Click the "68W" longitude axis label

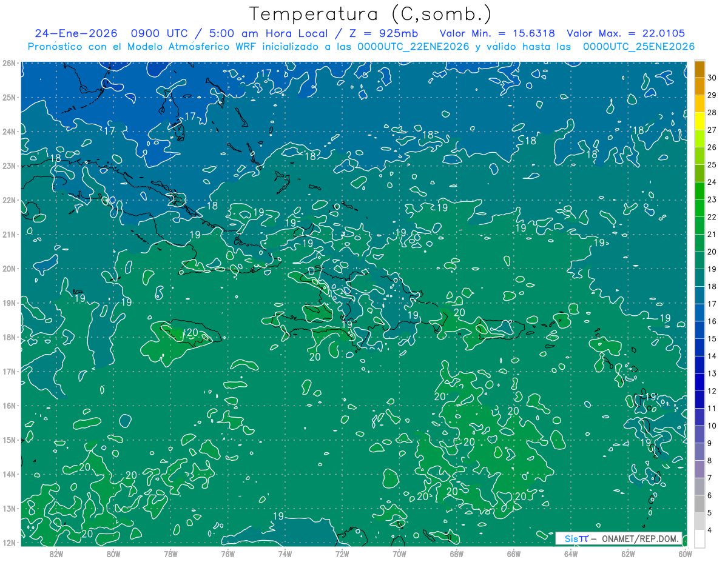(x=457, y=553)
